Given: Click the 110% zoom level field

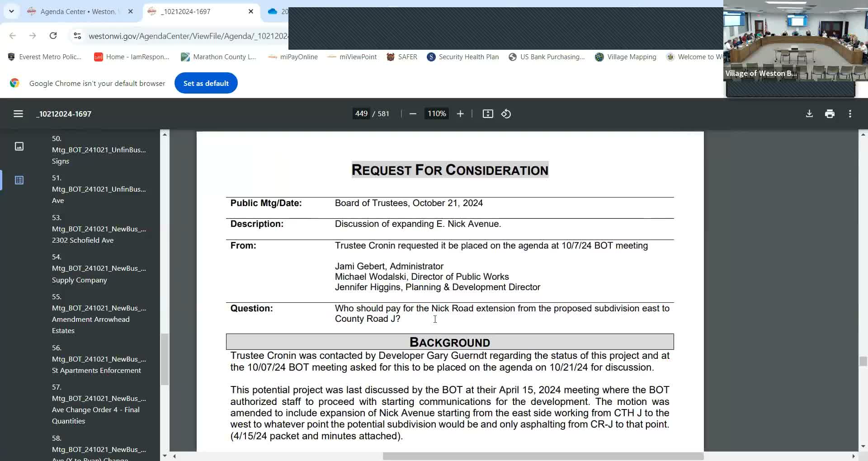Looking at the screenshot, I should 437,114.
